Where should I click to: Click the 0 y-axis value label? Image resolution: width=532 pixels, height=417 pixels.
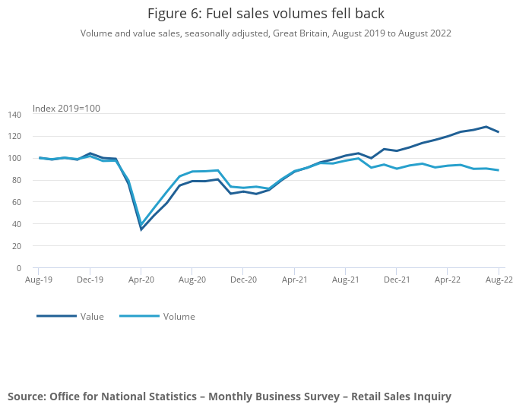20,268
